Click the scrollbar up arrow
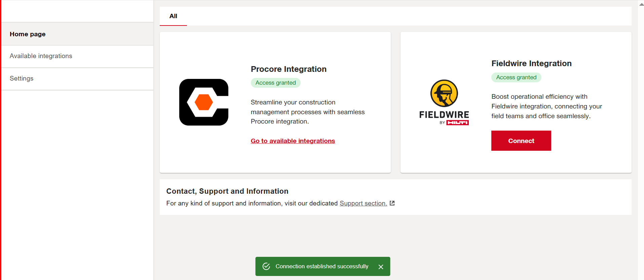Image resolution: width=644 pixels, height=280 pixels. [x=641, y=4]
